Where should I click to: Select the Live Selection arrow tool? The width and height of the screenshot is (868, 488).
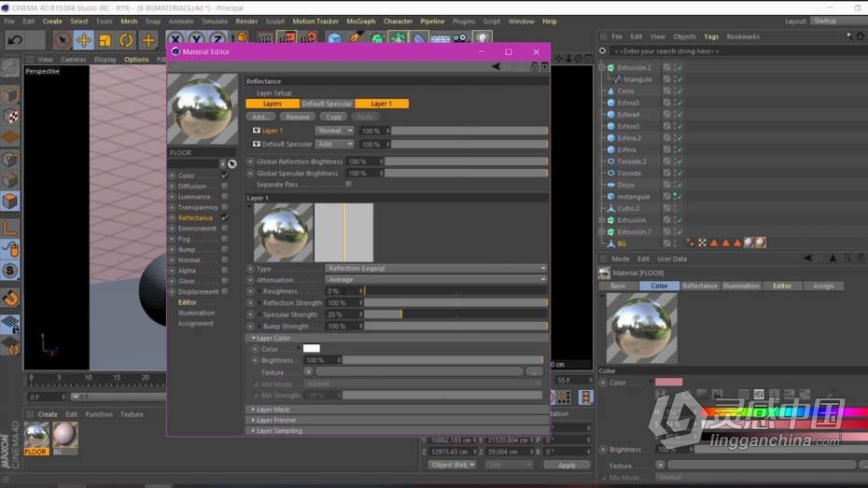coord(62,40)
